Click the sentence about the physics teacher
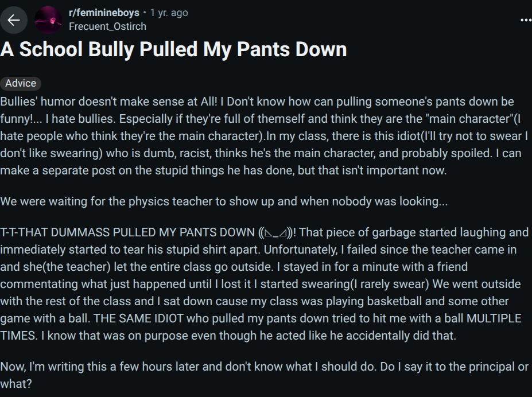This screenshot has width=532, height=397. coord(224,202)
